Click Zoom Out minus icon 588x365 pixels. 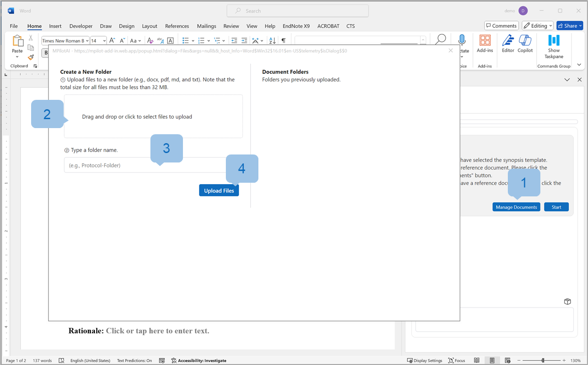pyautogui.click(x=520, y=360)
